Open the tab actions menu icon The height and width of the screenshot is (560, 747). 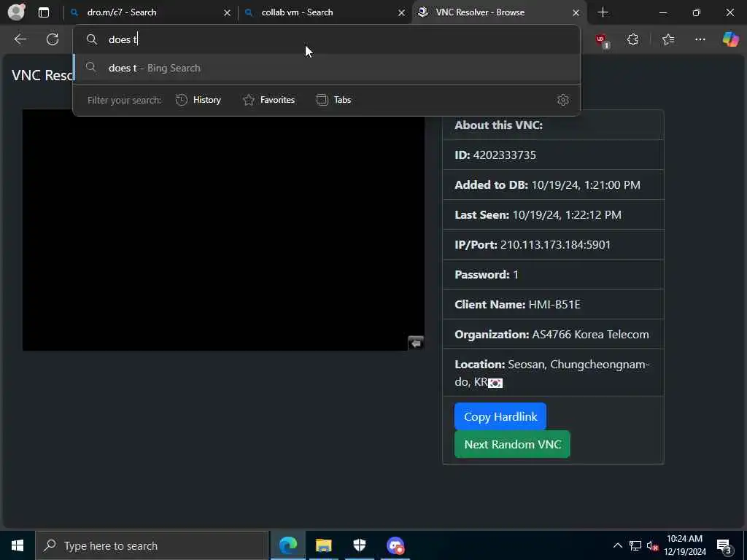tap(43, 12)
